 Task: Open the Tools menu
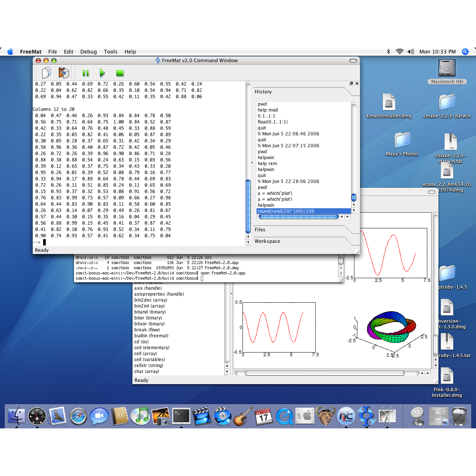pos(110,52)
